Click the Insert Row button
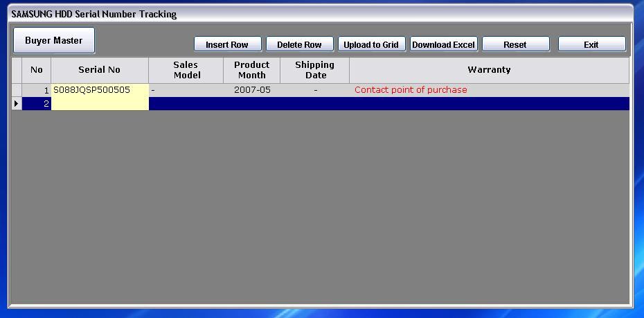The height and width of the screenshot is (318, 644). pyautogui.click(x=228, y=44)
